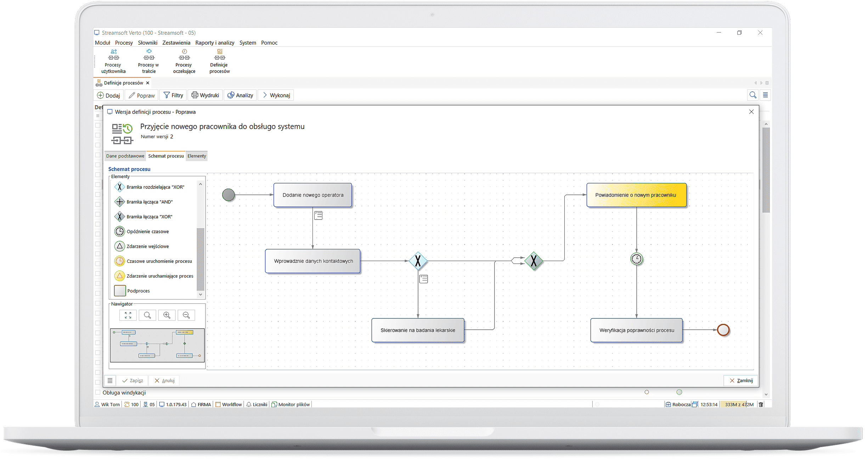Switch to the Dane podstawowe tab

[x=125, y=156]
